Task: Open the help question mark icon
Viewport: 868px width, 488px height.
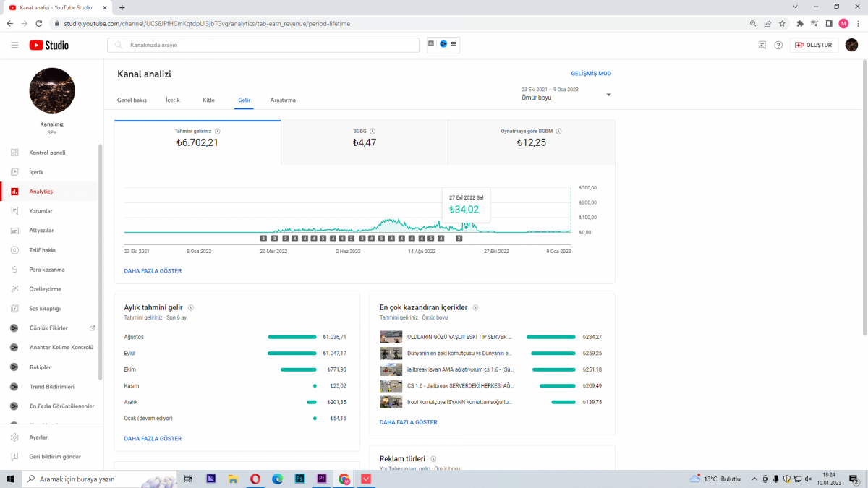Action: tap(778, 45)
